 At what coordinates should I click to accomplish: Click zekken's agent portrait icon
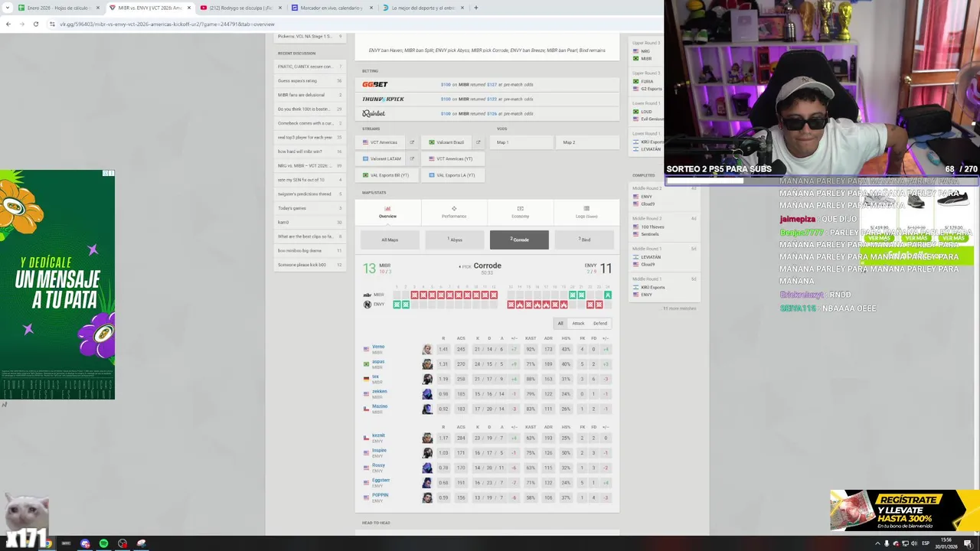[427, 394]
